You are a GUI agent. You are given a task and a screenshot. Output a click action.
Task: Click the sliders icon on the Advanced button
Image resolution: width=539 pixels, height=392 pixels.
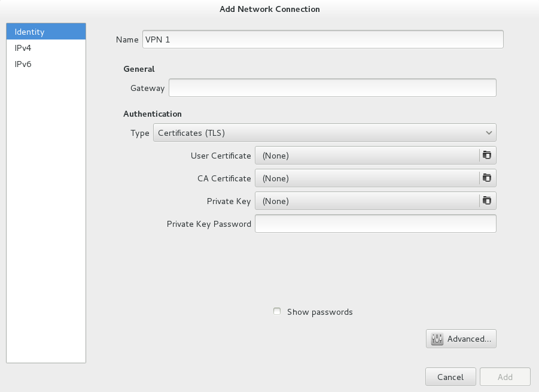tap(437, 339)
